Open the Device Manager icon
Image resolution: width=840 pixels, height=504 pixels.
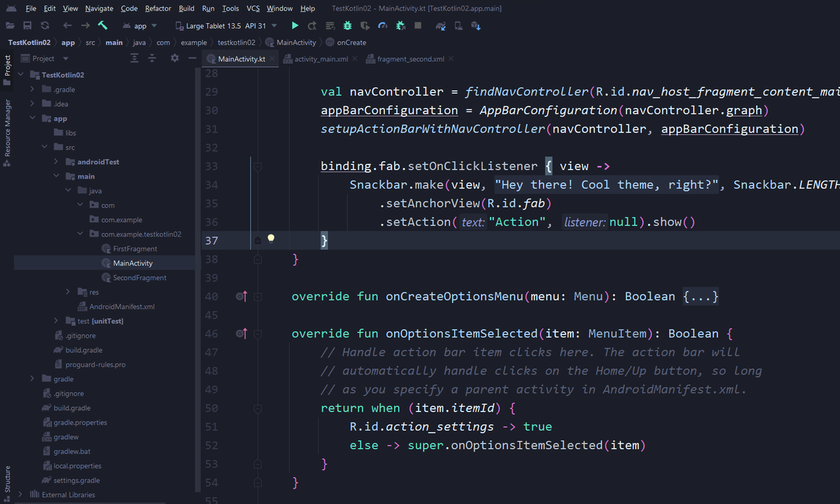click(458, 26)
